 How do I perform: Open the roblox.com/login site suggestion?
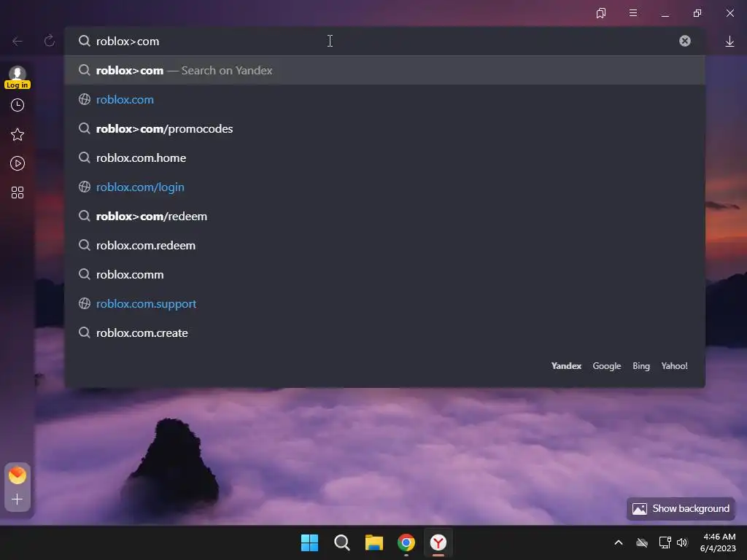coord(385,187)
